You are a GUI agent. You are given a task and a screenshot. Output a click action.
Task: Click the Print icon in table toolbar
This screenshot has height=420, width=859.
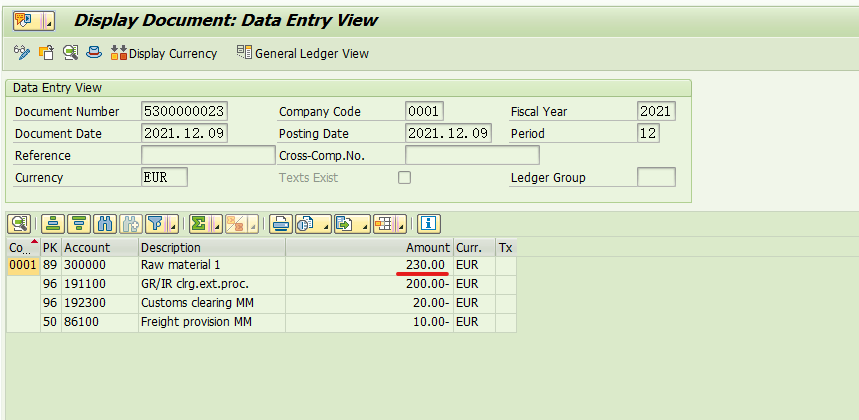pyautogui.click(x=281, y=223)
